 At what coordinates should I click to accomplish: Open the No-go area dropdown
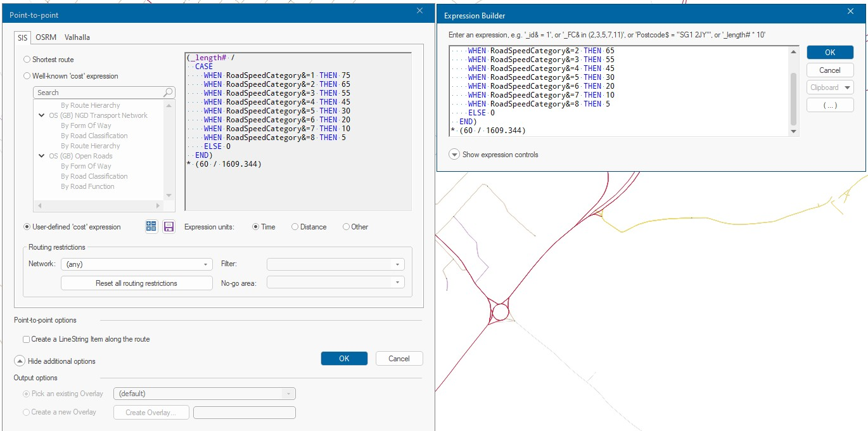coord(335,283)
